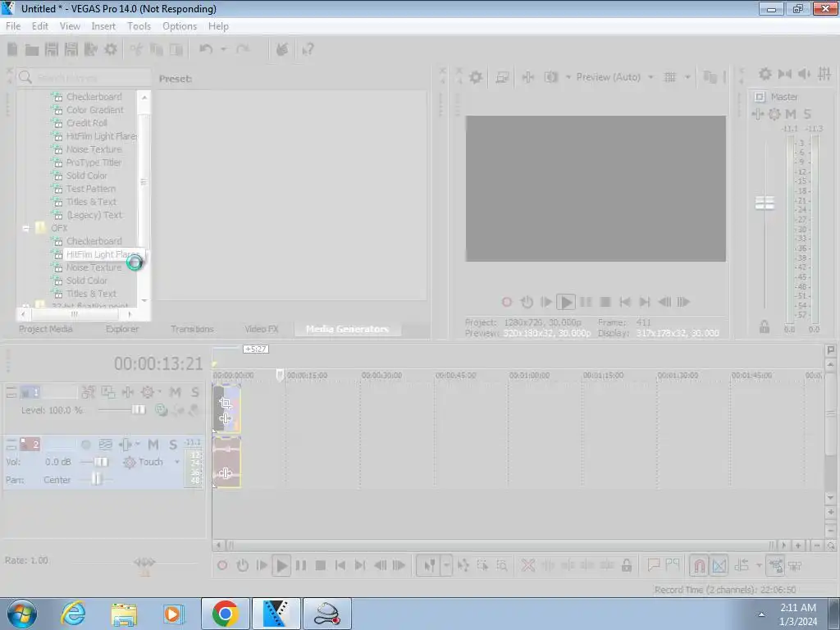This screenshot has width=840, height=630.
Task: Click the Undo arrow icon
Action: 206,49
